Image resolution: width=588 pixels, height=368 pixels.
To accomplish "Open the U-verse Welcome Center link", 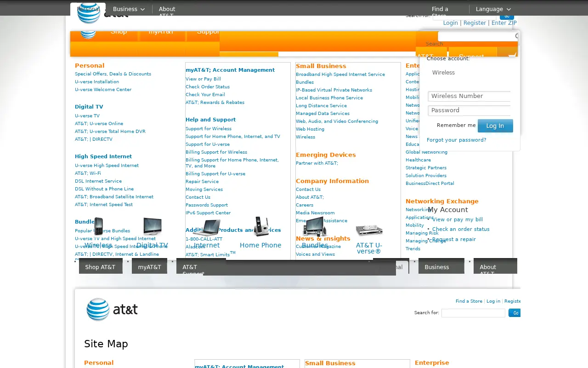I will 103,90.
